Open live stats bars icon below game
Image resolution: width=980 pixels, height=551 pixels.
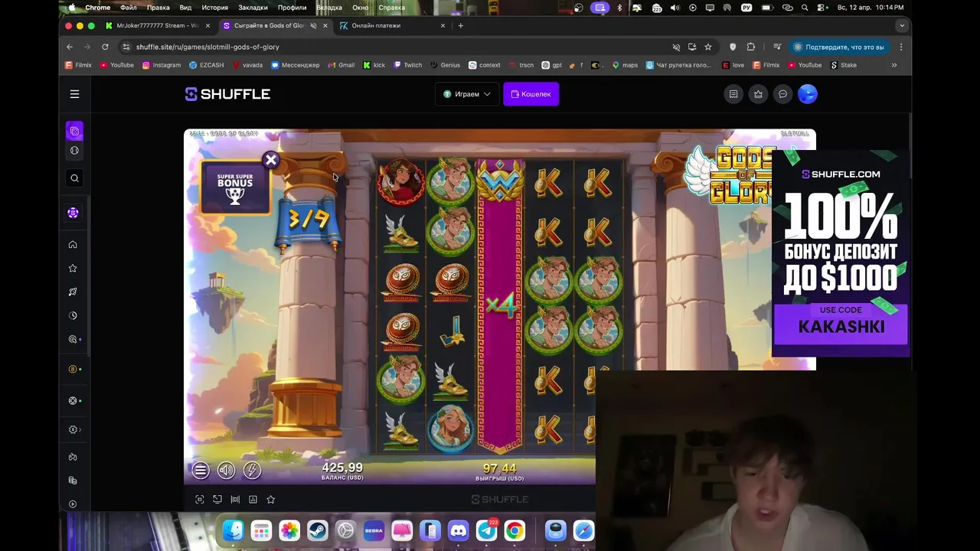click(235, 499)
